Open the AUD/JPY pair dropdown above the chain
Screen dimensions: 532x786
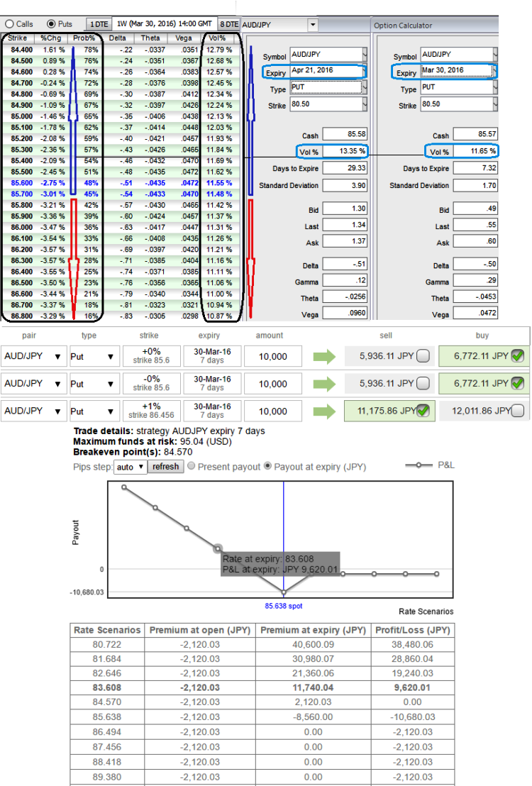[x=313, y=25]
